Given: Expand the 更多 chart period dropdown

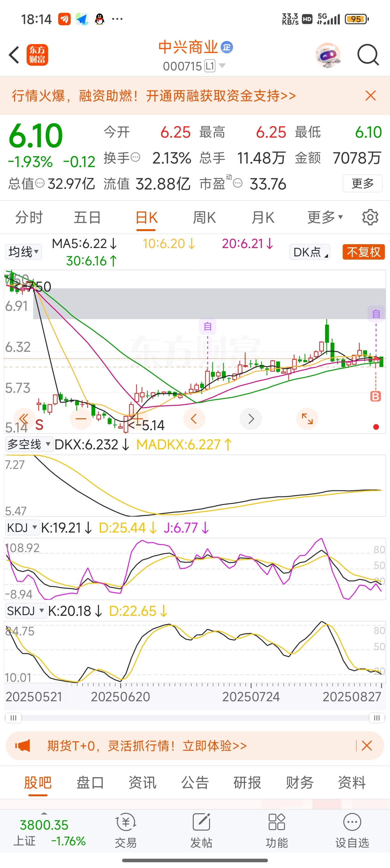Looking at the screenshot, I should click(x=325, y=217).
